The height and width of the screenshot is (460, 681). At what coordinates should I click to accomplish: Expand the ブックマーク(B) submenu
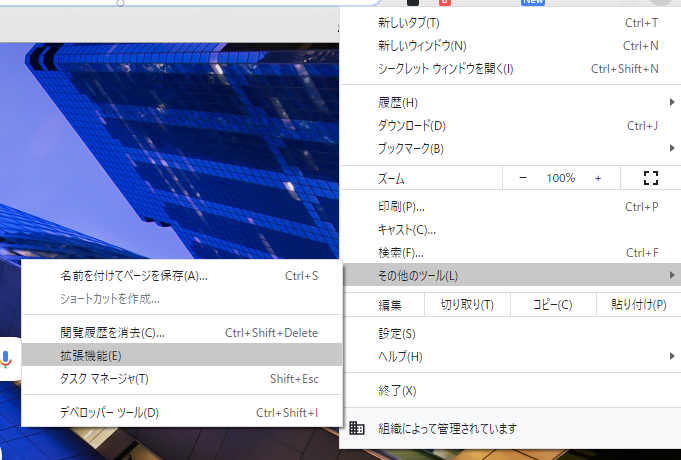tap(511, 149)
